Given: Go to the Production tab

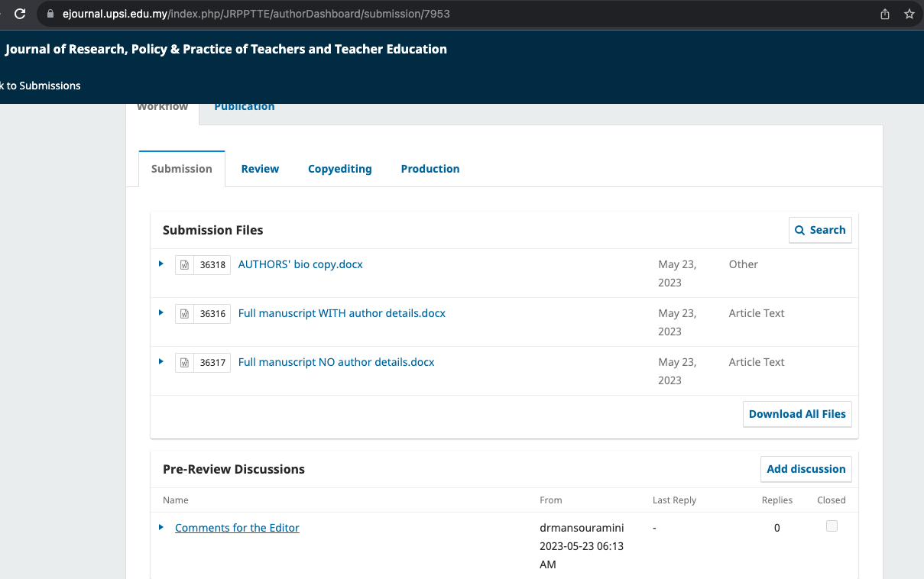Looking at the screenshot, I should pyautogui.click(x=430, y=169).
